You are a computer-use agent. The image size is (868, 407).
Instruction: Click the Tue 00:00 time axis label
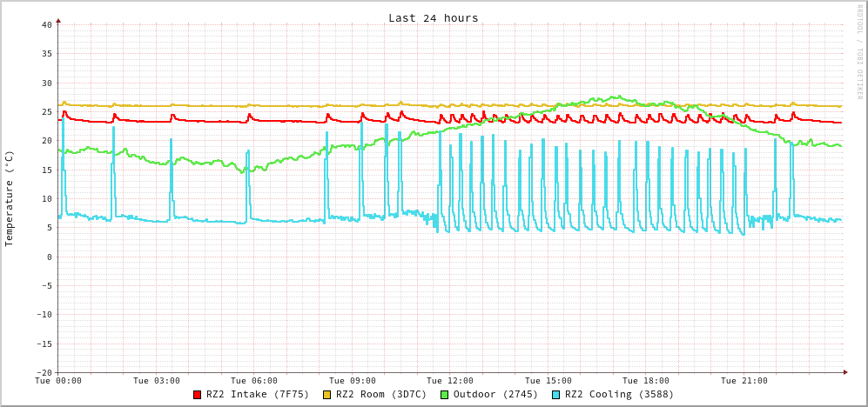58,381
